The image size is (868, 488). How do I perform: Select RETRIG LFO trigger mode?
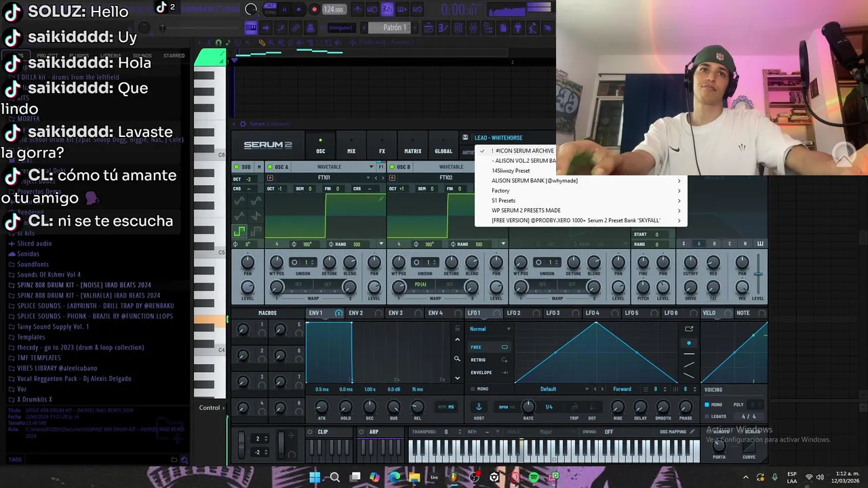(488, 360)
